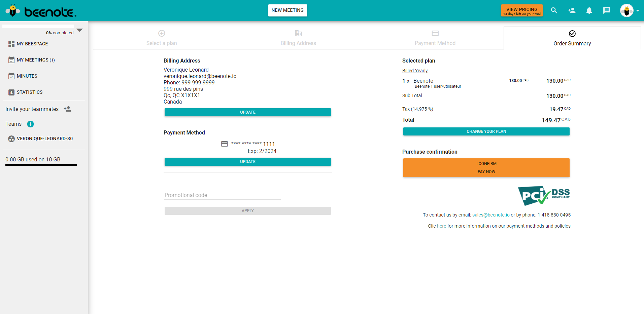Update the payment method
644x314 pixels.
click(x=248, y=162)
